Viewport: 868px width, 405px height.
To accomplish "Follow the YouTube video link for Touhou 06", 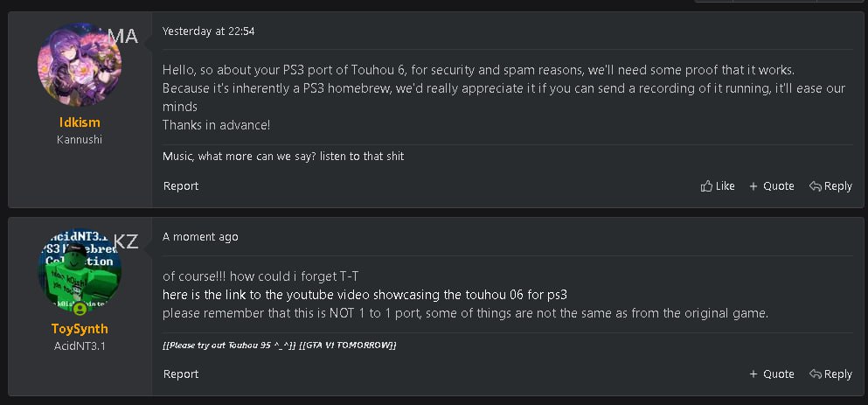I will 371,295.
